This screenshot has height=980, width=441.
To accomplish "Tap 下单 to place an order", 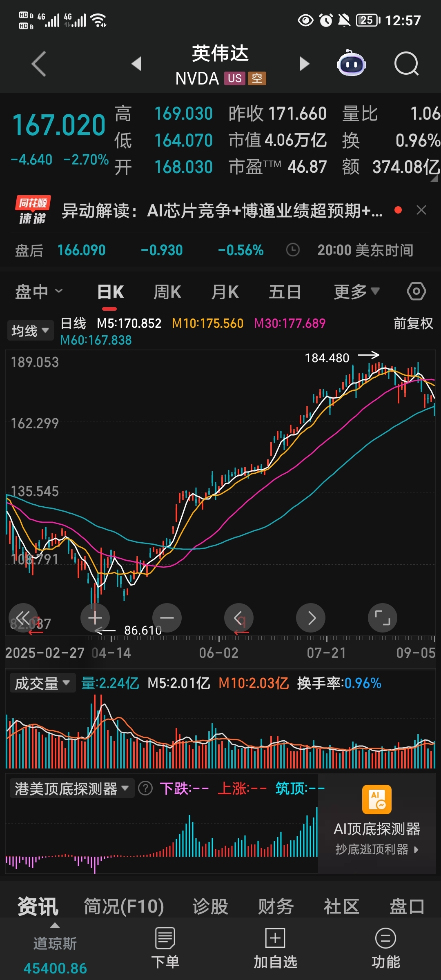I will tap(165, 948).
